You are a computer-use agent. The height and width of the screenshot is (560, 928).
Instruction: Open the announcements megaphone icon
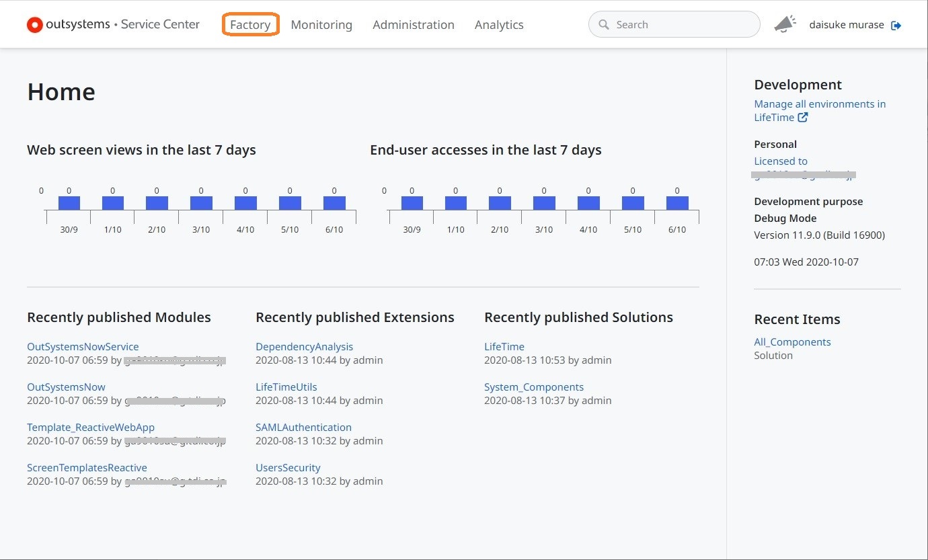point(784,25)
